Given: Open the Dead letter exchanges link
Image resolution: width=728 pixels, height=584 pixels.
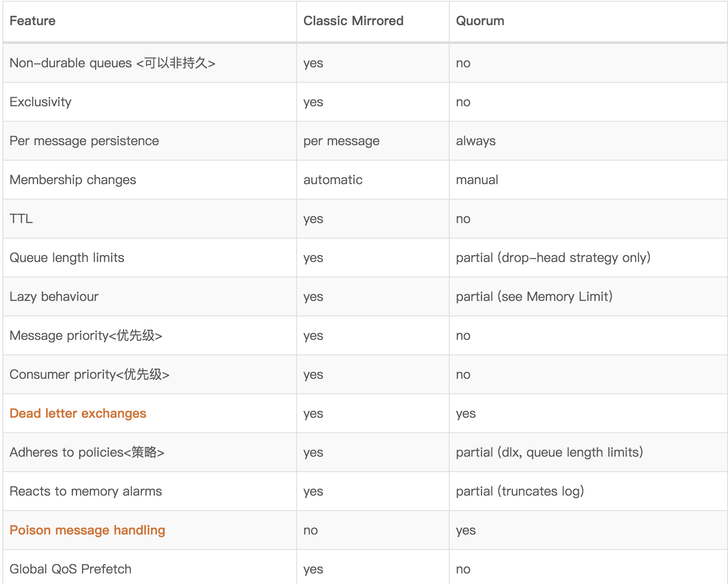Looking at the screenshot, I should click(78, 413).
